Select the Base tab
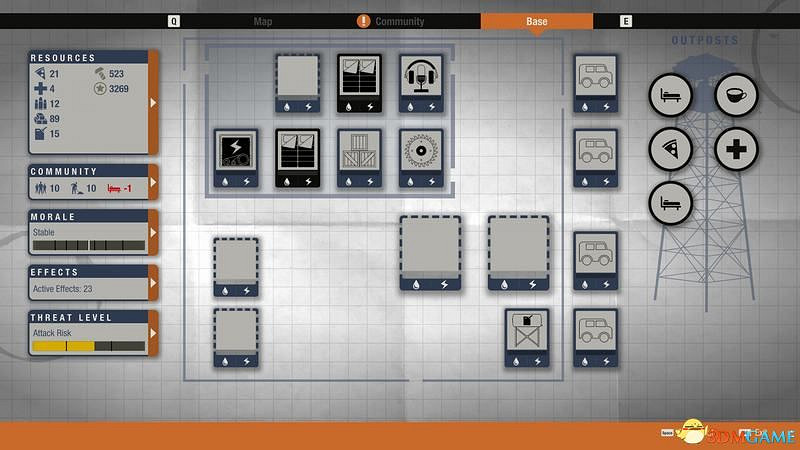 pyautogui.click(x=536, y=21)
